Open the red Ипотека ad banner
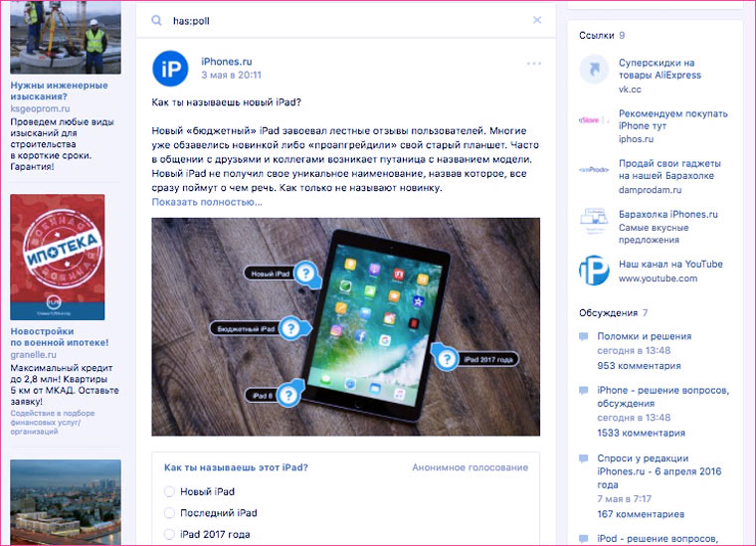The width and height of the screenshot is (756, 546). 58,257
